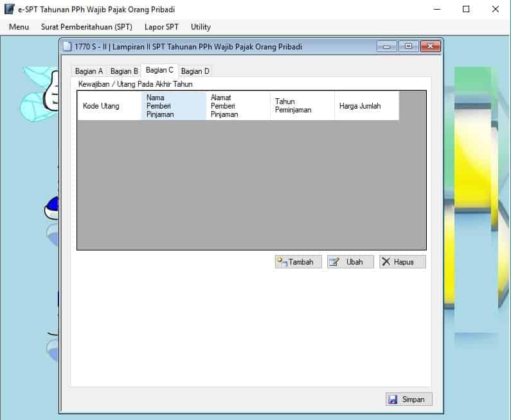Click the Harga Jumlah column header
Viewport: 511px width, 420px height.
tap(366, 106)
